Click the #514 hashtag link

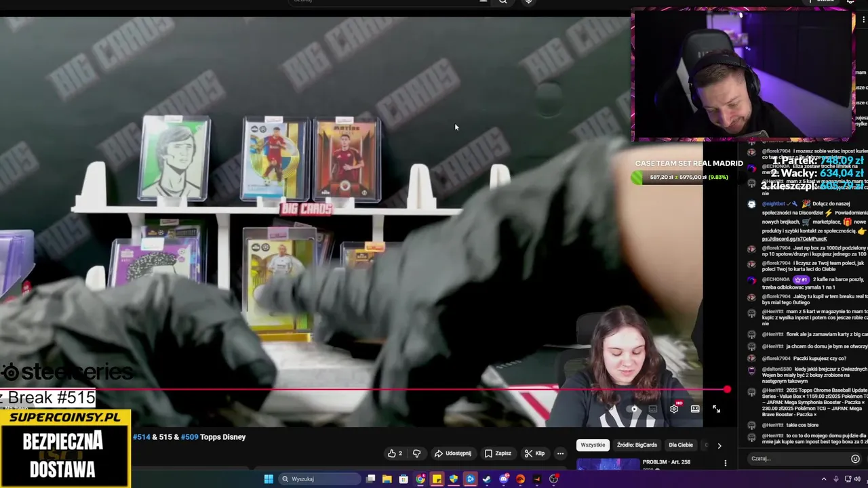[141, 437]
